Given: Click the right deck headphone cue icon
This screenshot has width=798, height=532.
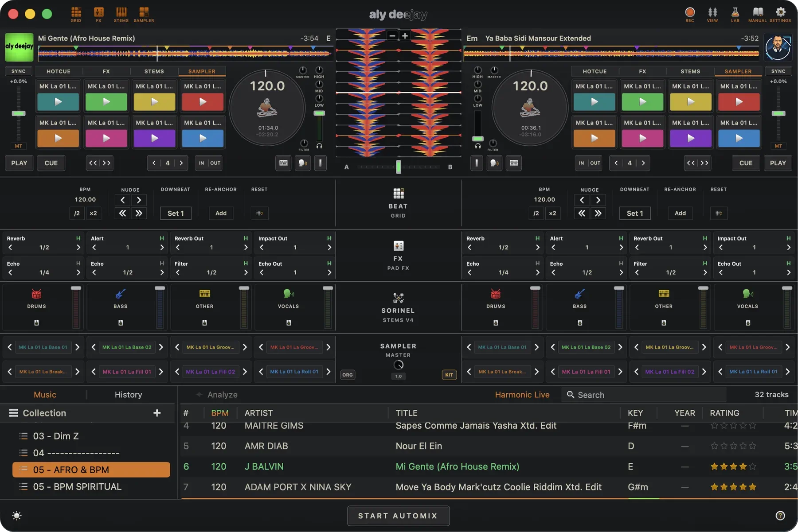Looking at the screenshot, I should point(478,146).
